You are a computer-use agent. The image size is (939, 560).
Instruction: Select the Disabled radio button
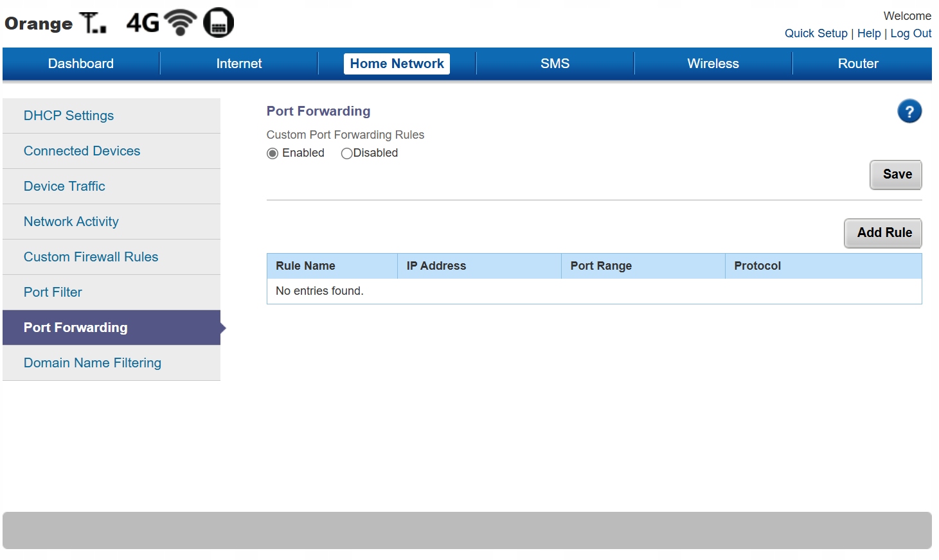click(346, 153)
